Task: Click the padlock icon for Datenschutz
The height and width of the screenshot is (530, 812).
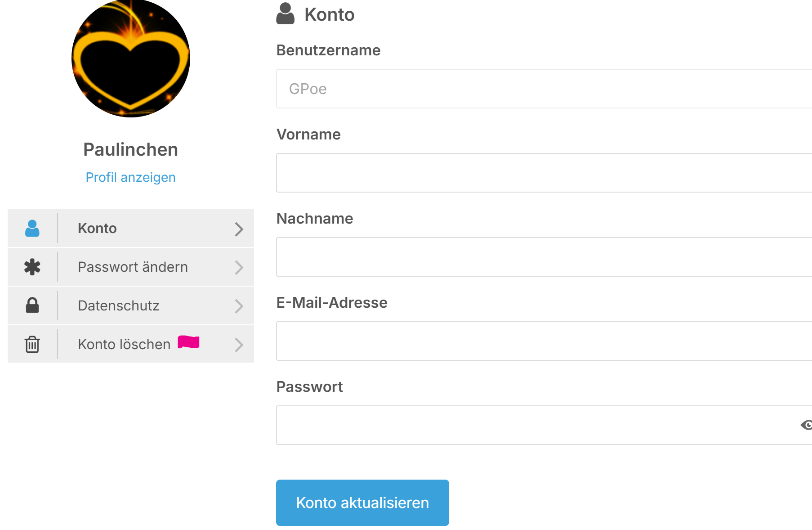Action: 32,305
